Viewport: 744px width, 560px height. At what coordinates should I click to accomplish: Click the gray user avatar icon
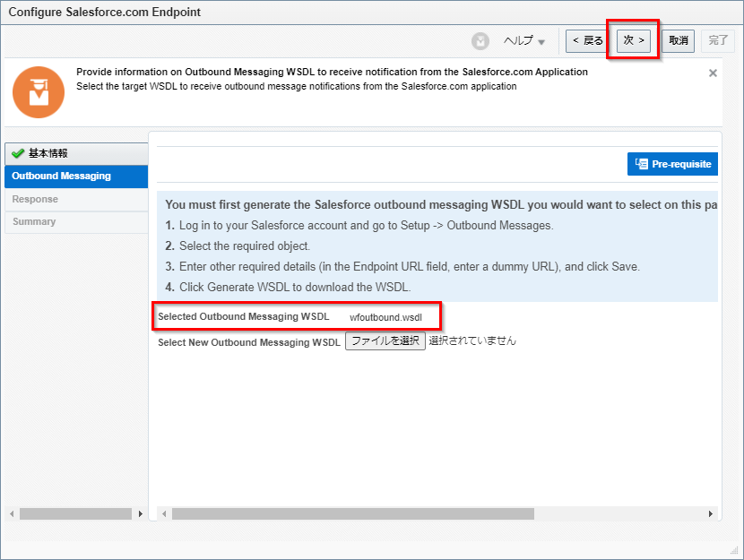coord(481,41)
